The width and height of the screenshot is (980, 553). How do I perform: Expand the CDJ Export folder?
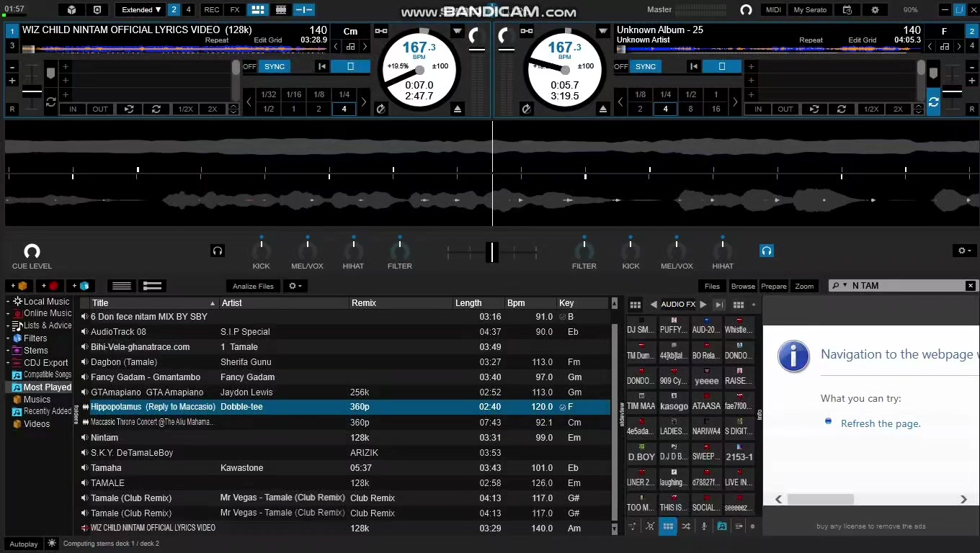(8, 363)
